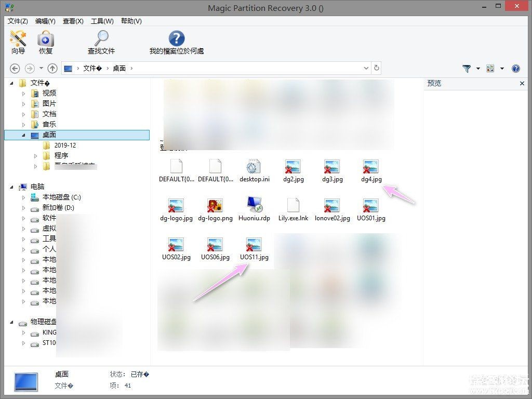Collapse the 电脑 tree node
The image size is (532, 399).
(x=12, y=187)
